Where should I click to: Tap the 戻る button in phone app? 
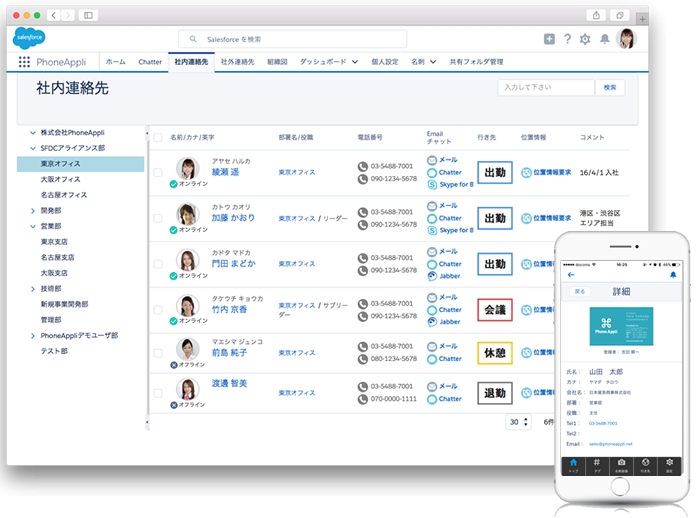click(x=579, y=292)
